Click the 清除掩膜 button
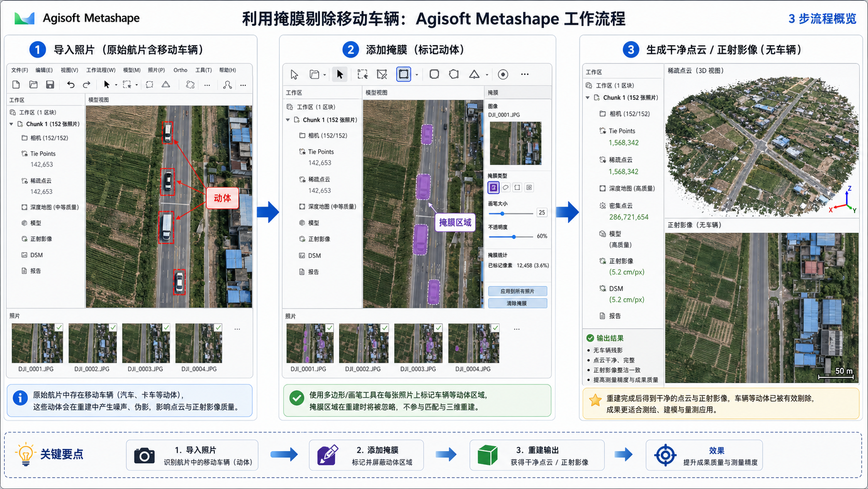868x489 pixels. [518, 303]
